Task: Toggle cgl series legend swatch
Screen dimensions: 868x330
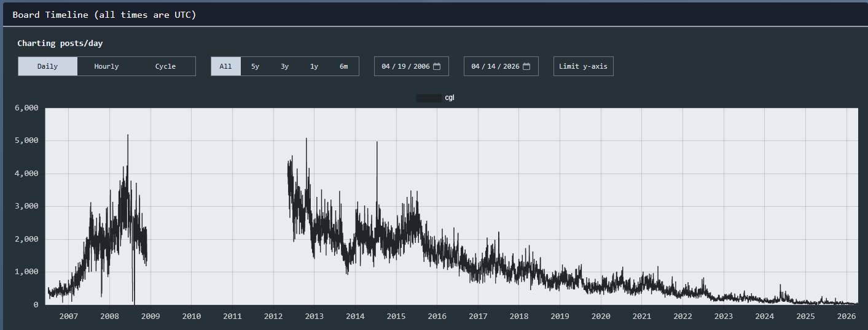Action: point(429,98)
